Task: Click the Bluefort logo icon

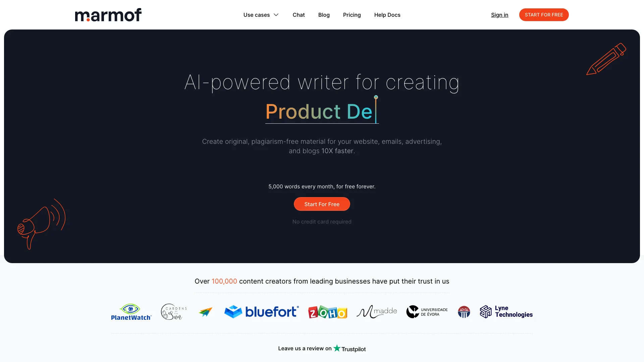Action: 261,312
